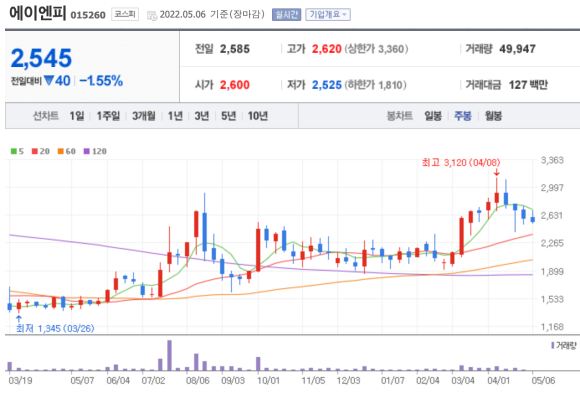Select the 1주일 line chart period
580x393 pixels.
(108, 116)
